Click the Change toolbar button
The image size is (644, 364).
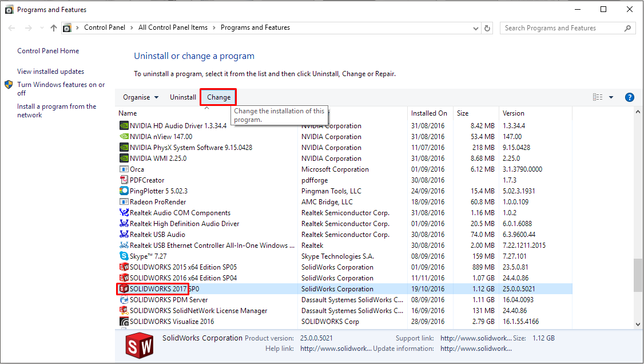[218, 97]
